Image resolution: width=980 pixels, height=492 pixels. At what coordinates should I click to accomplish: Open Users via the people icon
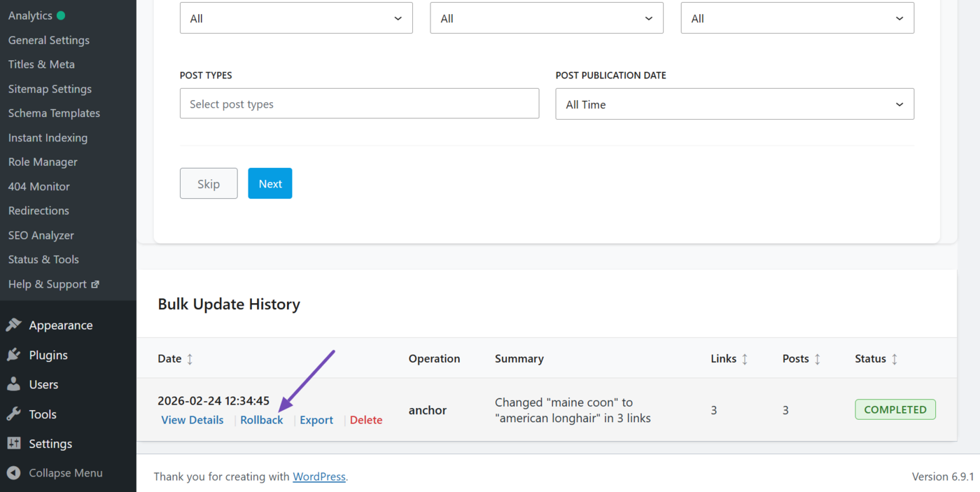[15, 384]
